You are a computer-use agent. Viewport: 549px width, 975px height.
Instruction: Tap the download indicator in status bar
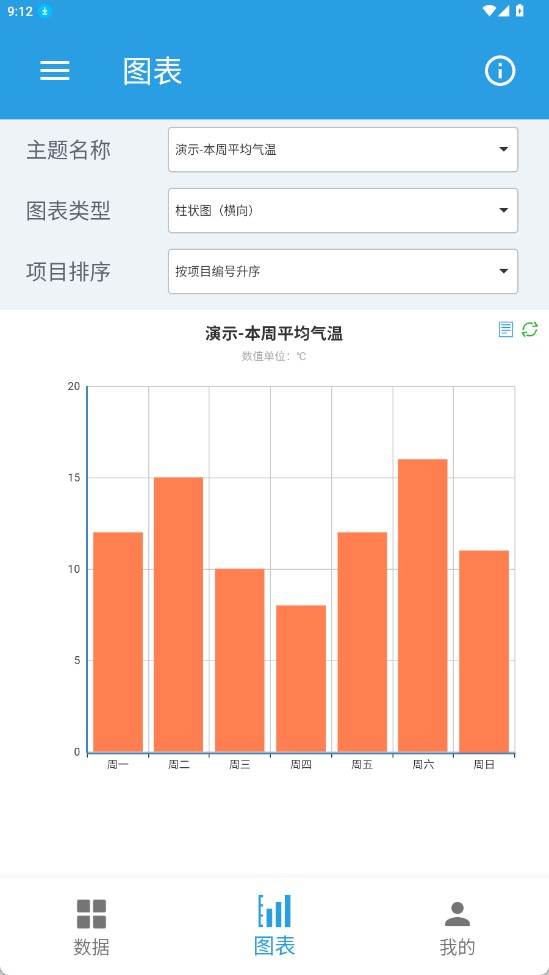tap(44, 11)
